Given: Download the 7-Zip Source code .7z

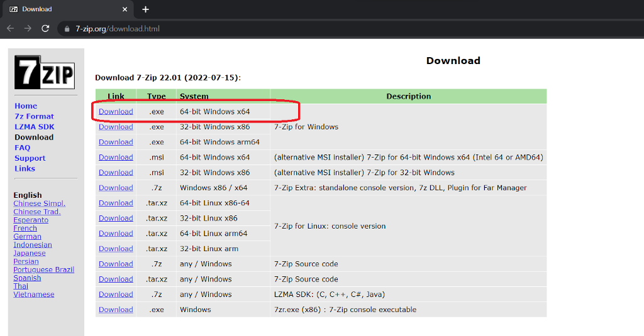Looking at the screenshot, I should (116, 264).
